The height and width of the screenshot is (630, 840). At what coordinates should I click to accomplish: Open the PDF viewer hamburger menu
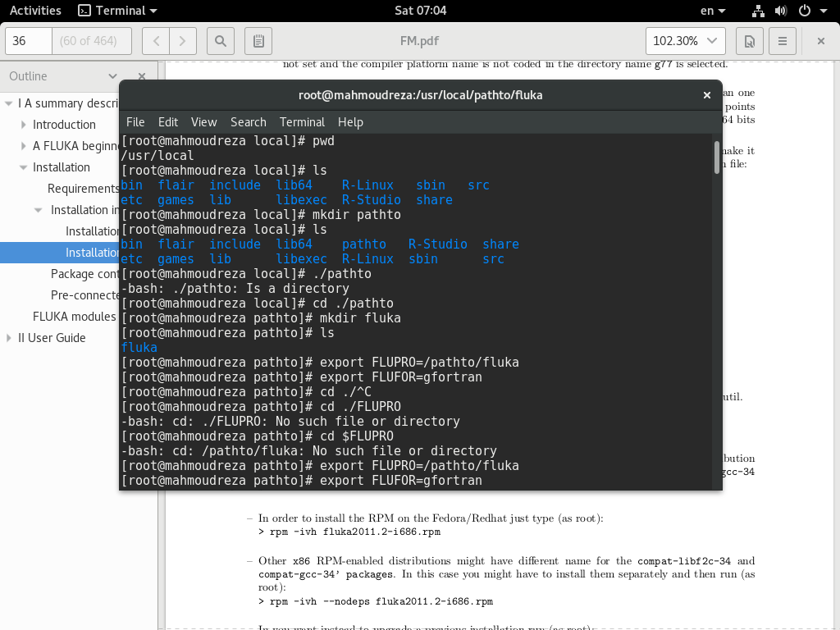coord(782,41)
